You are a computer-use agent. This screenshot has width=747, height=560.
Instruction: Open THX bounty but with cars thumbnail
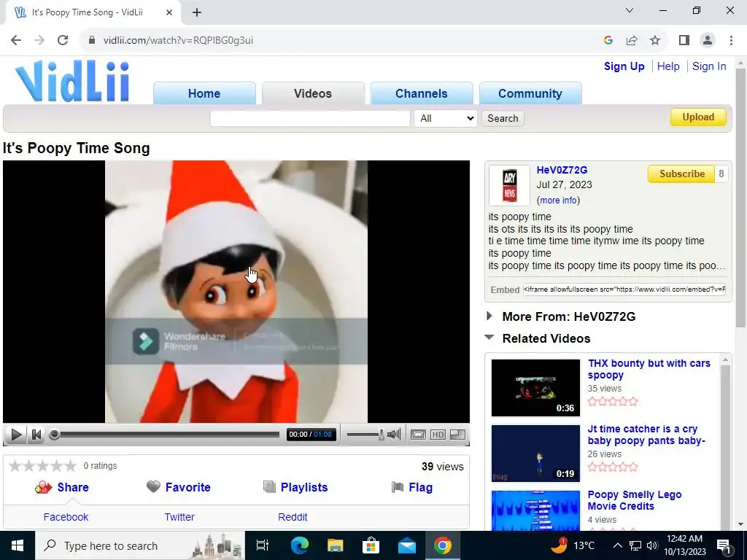(x=535, y=388)
